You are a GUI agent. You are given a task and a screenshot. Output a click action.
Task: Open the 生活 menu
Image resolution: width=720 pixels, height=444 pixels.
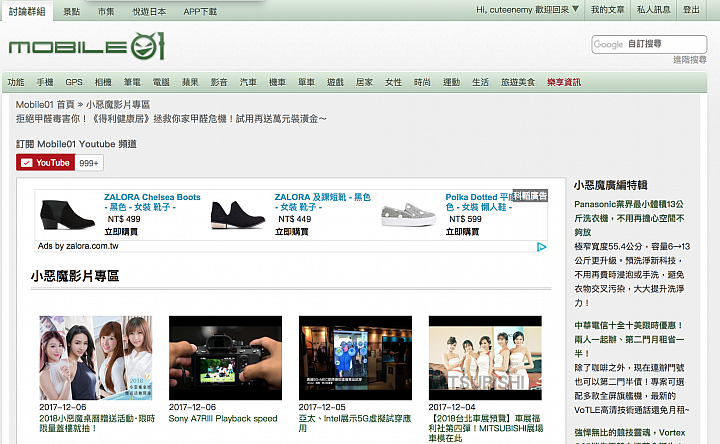coord(480,82)
